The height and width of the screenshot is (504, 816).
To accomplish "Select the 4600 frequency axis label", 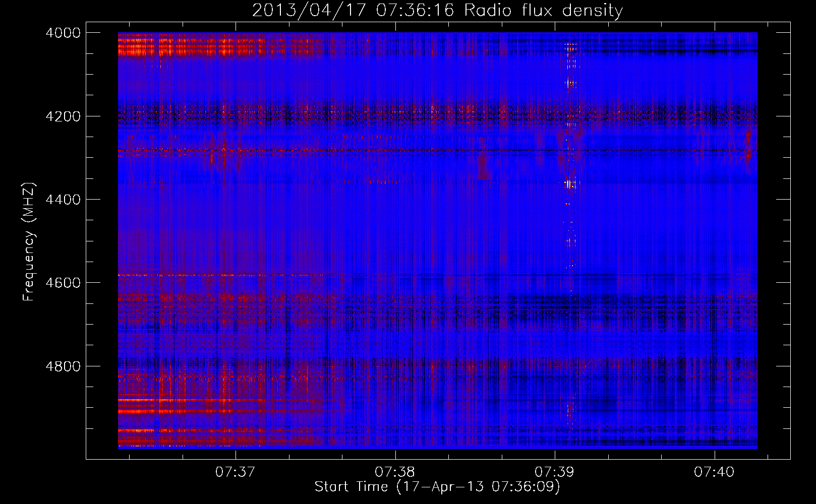I will click(x=63, y=283).
